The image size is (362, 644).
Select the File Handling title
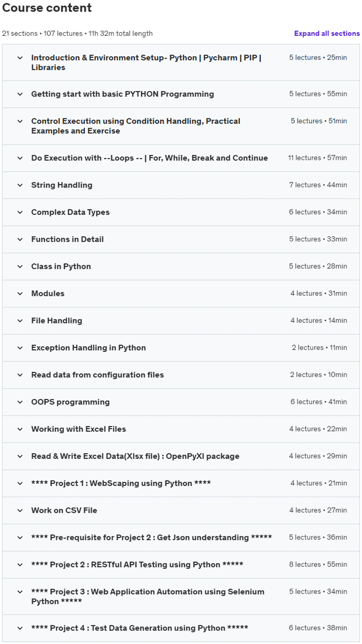pyautogui.click(x=57, y=320)
